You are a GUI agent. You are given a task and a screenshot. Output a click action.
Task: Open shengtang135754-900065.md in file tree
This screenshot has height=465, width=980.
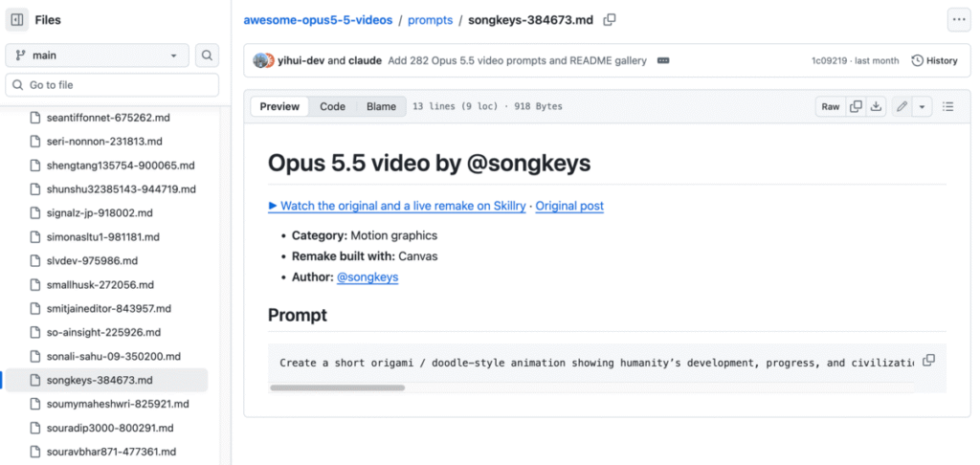[x=121, y=166]
